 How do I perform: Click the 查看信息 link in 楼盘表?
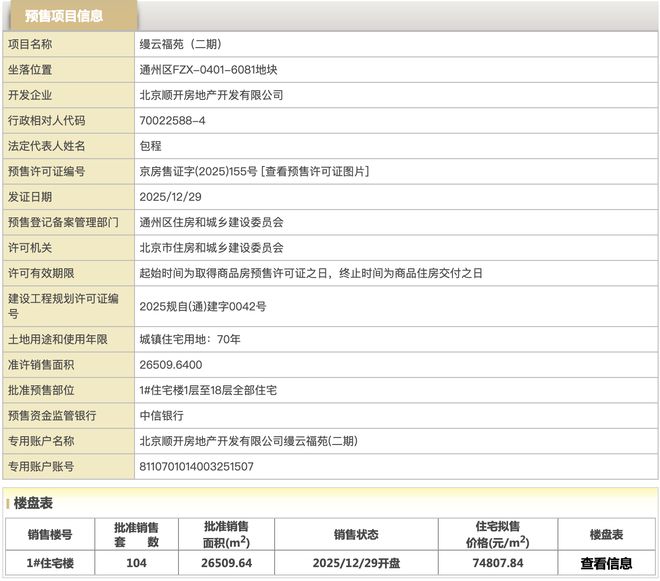point(606,563)
